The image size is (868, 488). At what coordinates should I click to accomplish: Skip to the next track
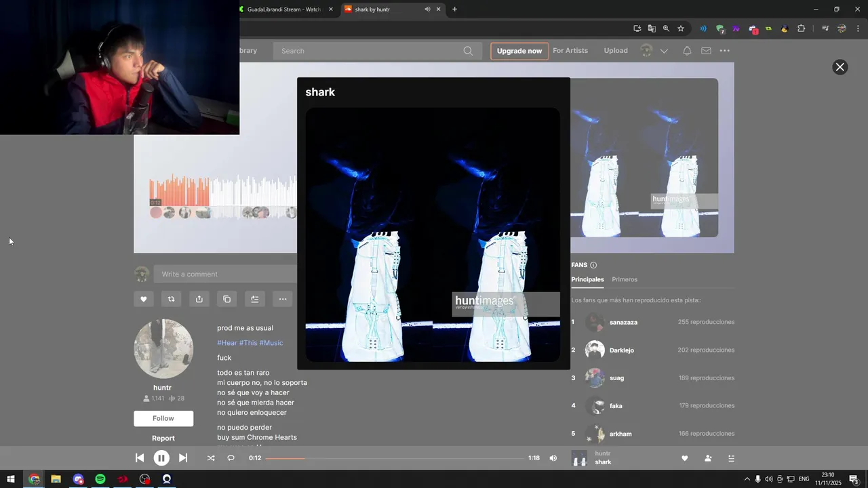coord(183,458)
